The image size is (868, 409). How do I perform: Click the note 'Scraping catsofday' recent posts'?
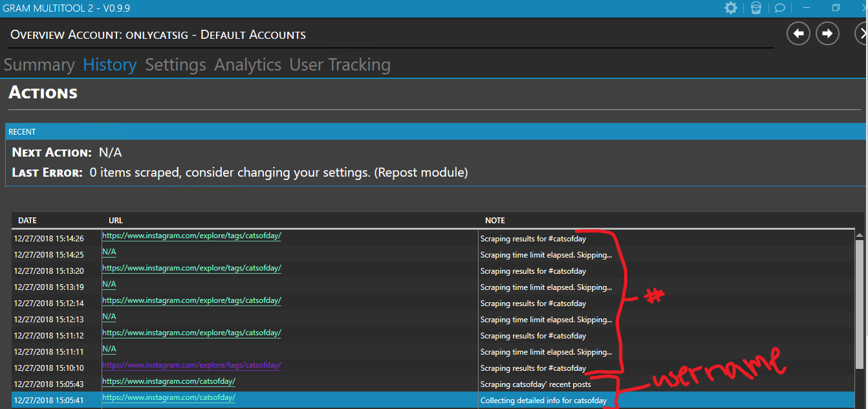coord(536,384)
